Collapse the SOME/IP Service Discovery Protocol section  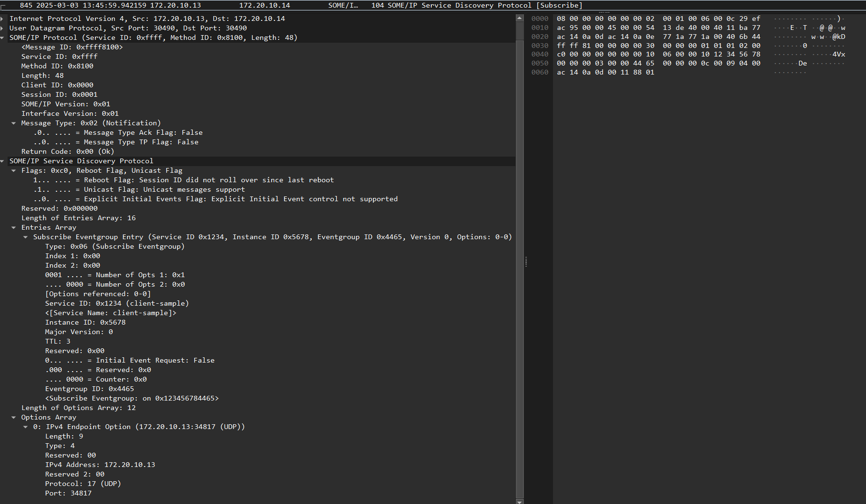click(x=3, y=161)
